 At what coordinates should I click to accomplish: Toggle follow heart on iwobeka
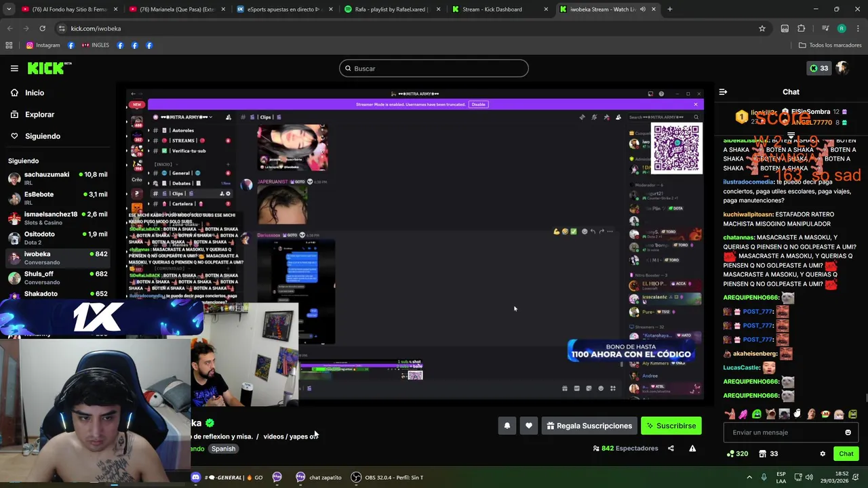[529, 426]
